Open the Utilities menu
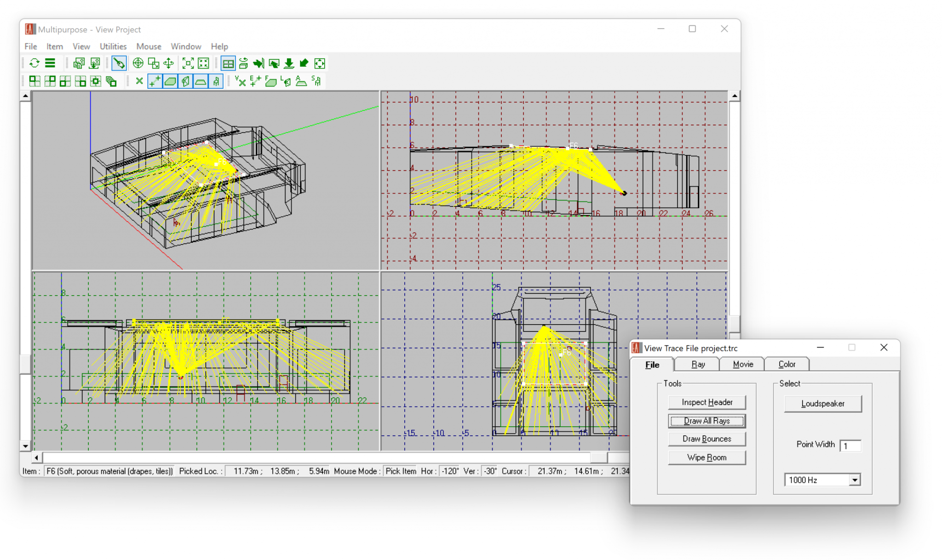Screen dimensions: 942x560 pyautogui.click(x=113, y=46)
